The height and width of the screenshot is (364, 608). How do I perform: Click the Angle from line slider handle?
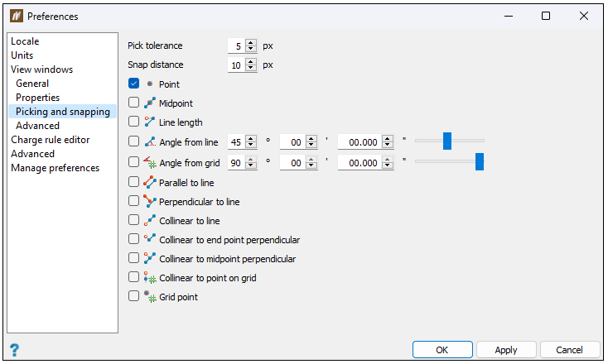click(447, 141)
